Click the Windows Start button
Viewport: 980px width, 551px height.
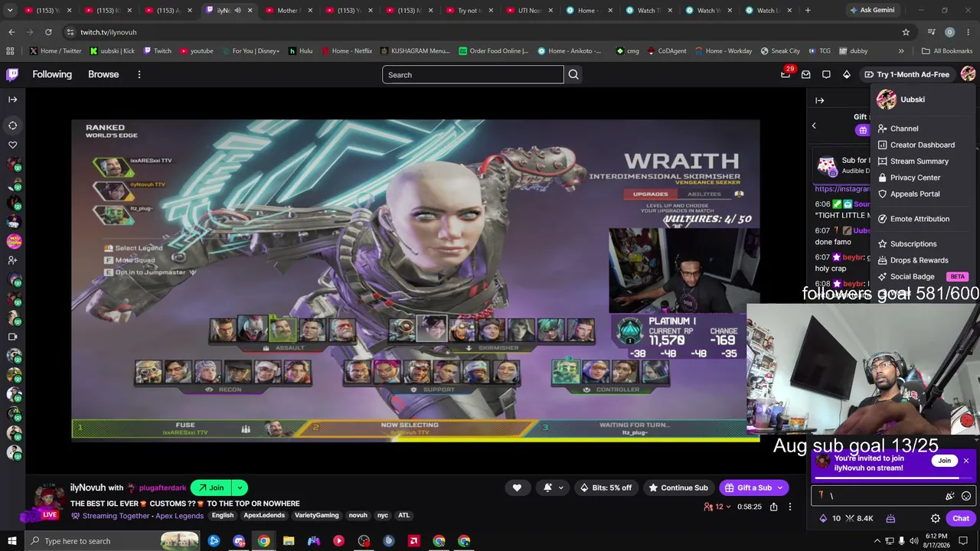[12, 541]
